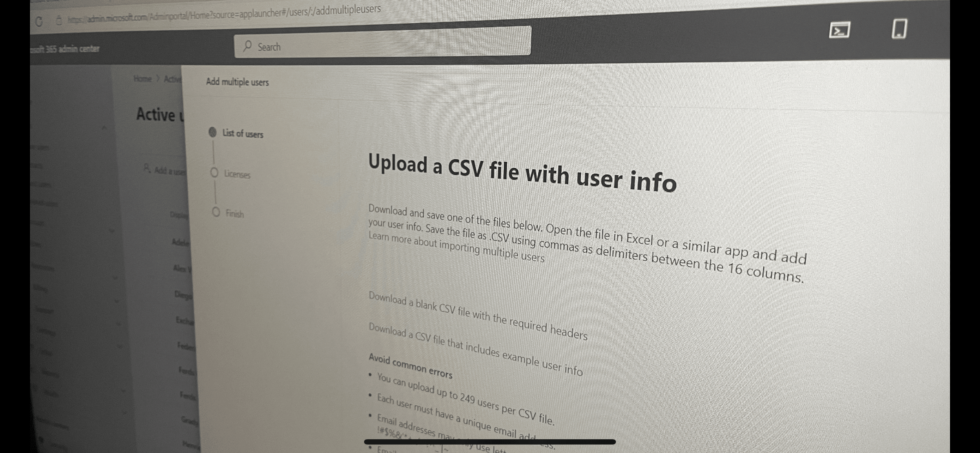This screenshot has height=453, width=980.
Task: Click the site lock icon in address bar
Action: tap(59, 20)
